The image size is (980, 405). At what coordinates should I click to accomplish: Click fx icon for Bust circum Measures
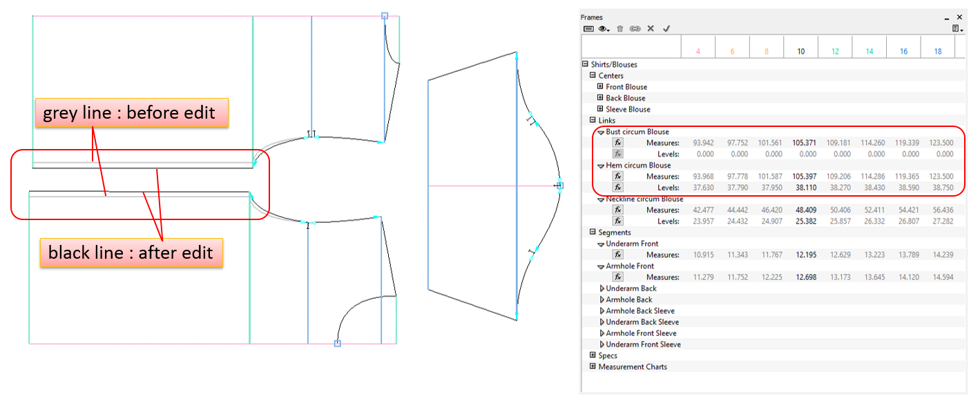tap(619, 143)
